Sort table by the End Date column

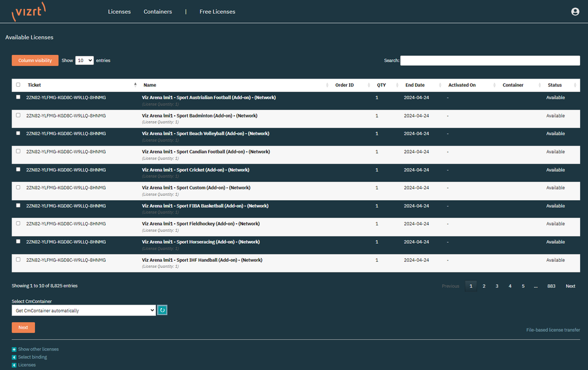coord(415,85)
